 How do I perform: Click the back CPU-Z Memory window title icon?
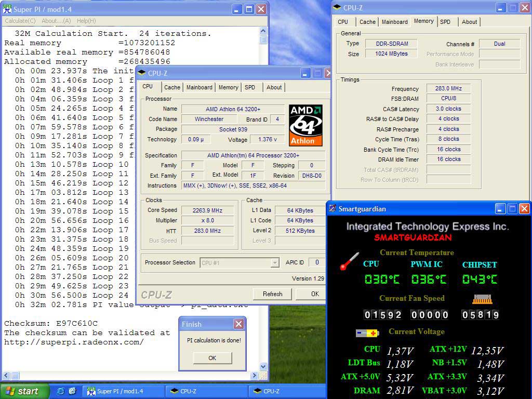tap(337, 7)
